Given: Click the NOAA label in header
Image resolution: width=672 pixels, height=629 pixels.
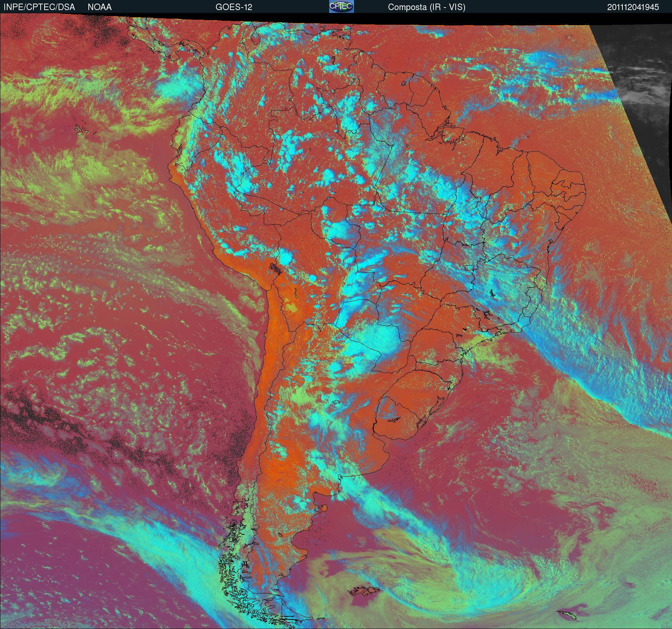Looking at the screenshot, I should pos(100,7).
